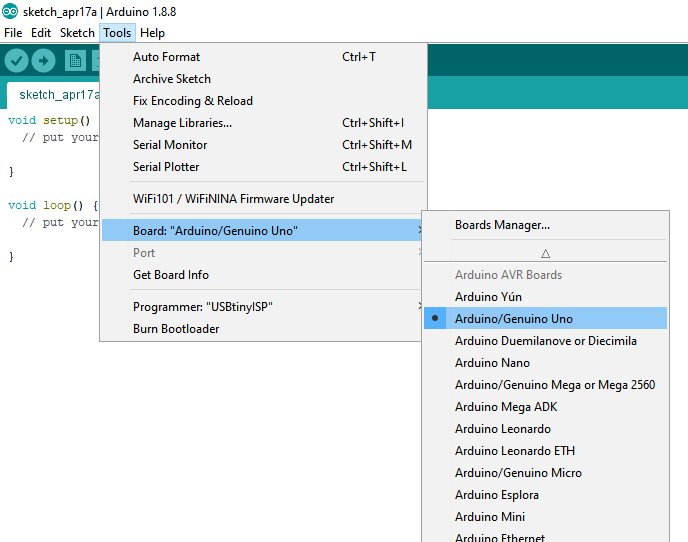Select the Arduino Yún board
688x542 pixels.
(x=545, y=297)
